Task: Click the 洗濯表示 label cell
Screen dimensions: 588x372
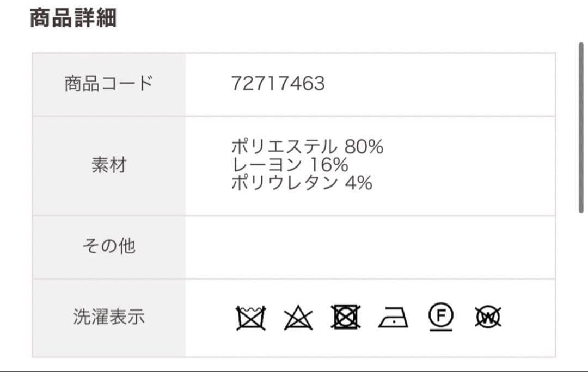Action: (109, 318)
